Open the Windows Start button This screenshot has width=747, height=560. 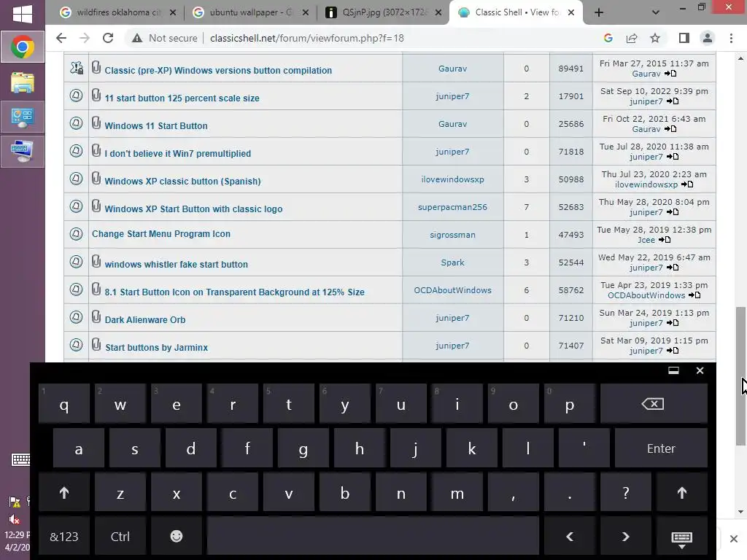[22, 13]
